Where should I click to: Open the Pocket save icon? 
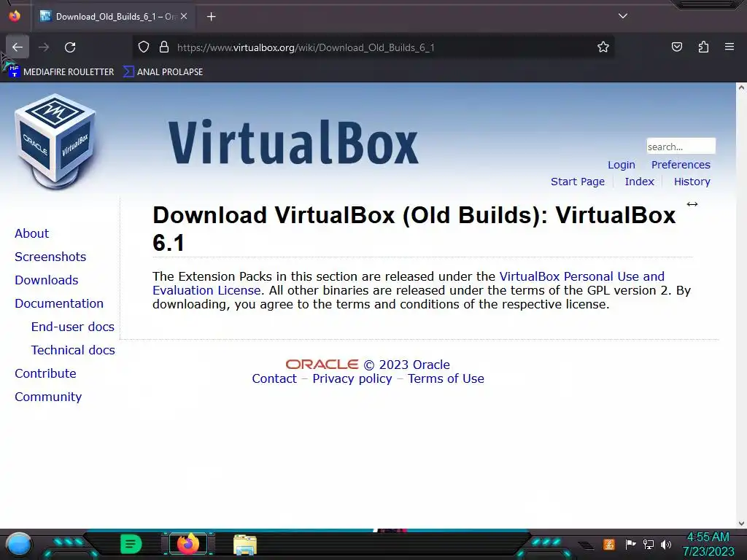[676, 47]
